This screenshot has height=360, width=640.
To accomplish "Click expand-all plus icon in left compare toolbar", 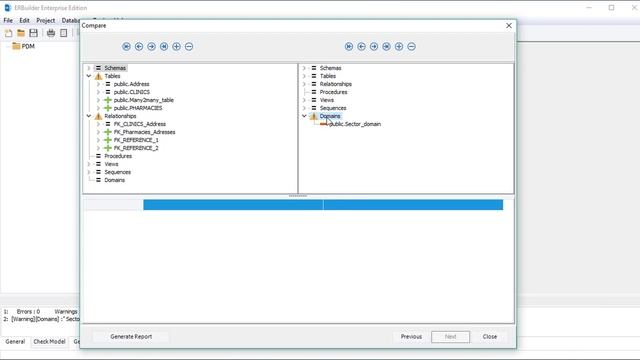I will (x=176, y=47).
